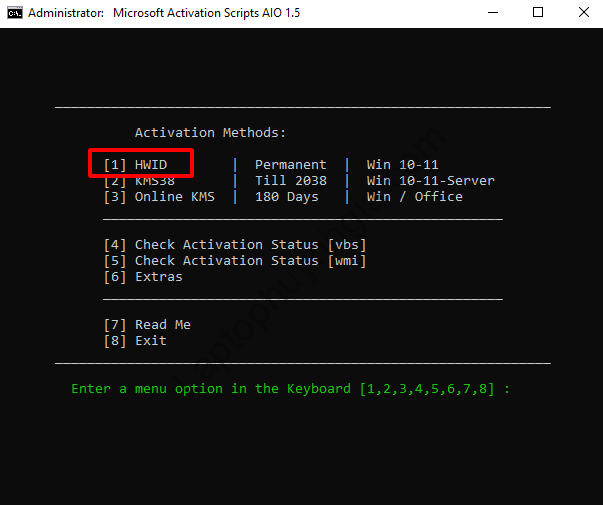Click the green 'Enter a menu option' prompt
The height and width of the screenshot is (505, 603).
(290, 389)
